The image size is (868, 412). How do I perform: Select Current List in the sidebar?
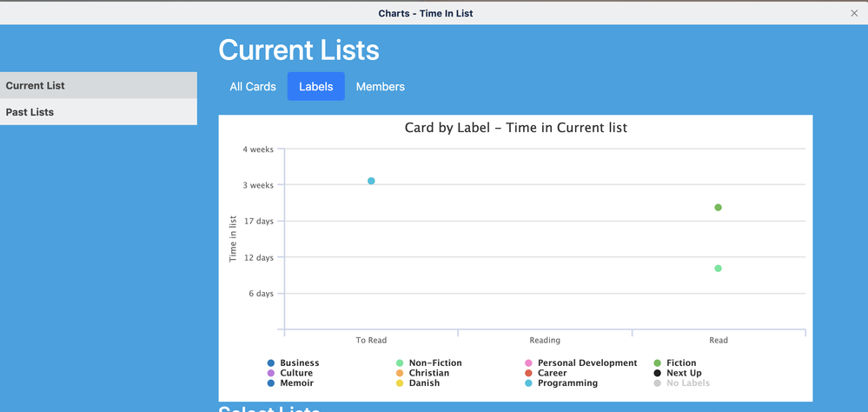pyautogui.click(x=98, y=85)
